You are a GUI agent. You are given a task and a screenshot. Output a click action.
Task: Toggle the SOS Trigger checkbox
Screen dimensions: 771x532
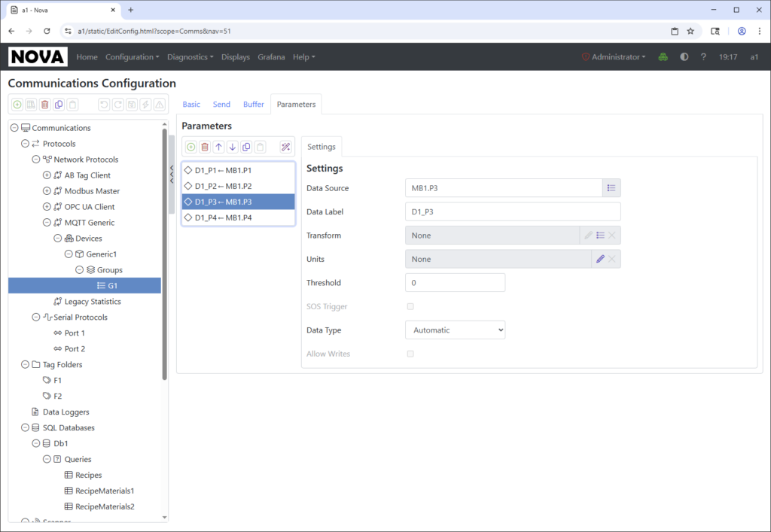tap(410, 306)
